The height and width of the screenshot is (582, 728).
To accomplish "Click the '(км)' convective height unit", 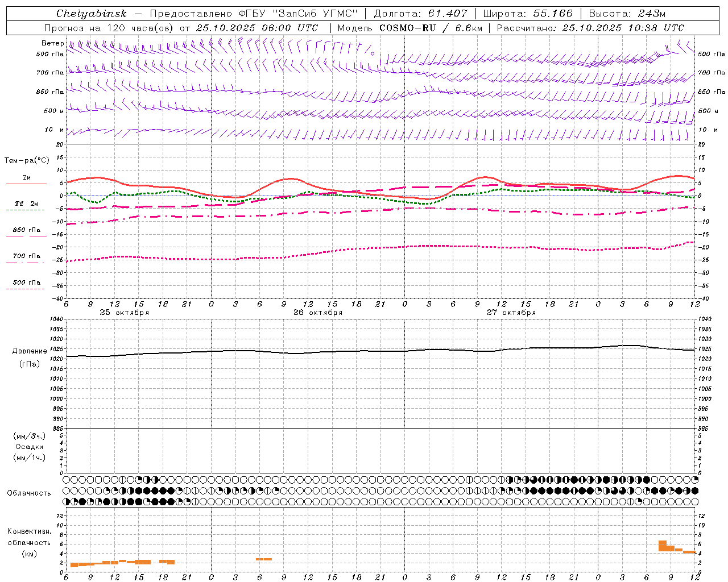I will (30, 554).
